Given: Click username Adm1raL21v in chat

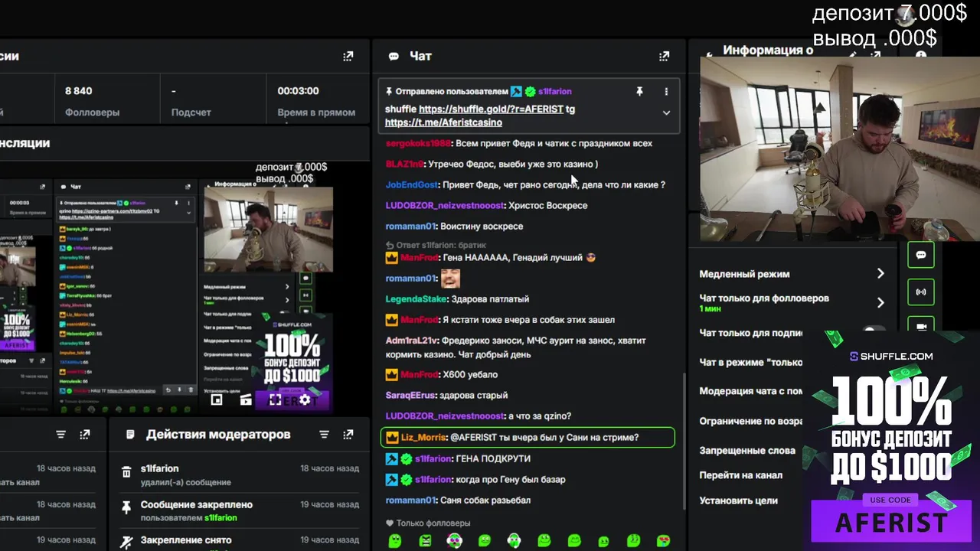Looking at the screenshot, I should pyautogui.click(x=412, y=341).
